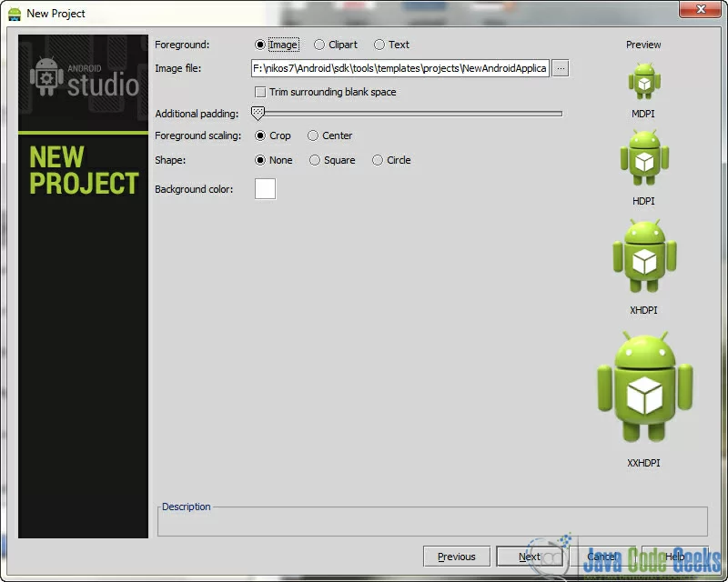Image resolution: width=728 pixels, height=582 pixels.
Task: Click the NEW PROJECT sidebar heading
Action: coord(84,170)
